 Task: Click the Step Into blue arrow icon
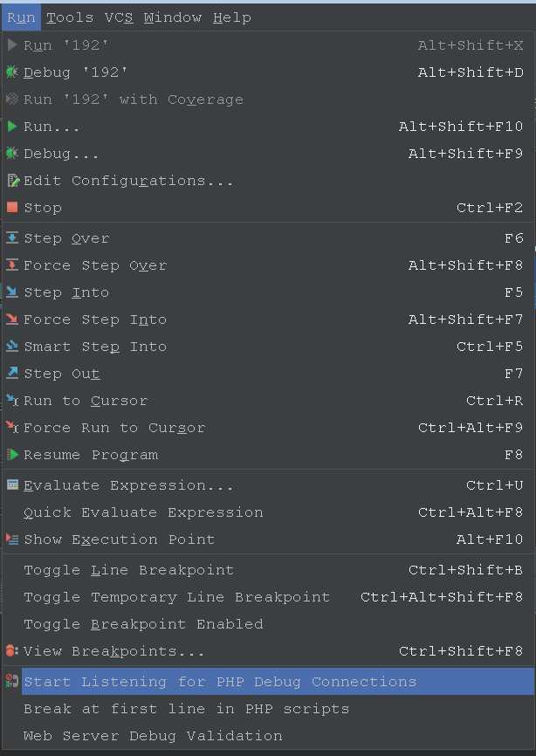point(12,292)
